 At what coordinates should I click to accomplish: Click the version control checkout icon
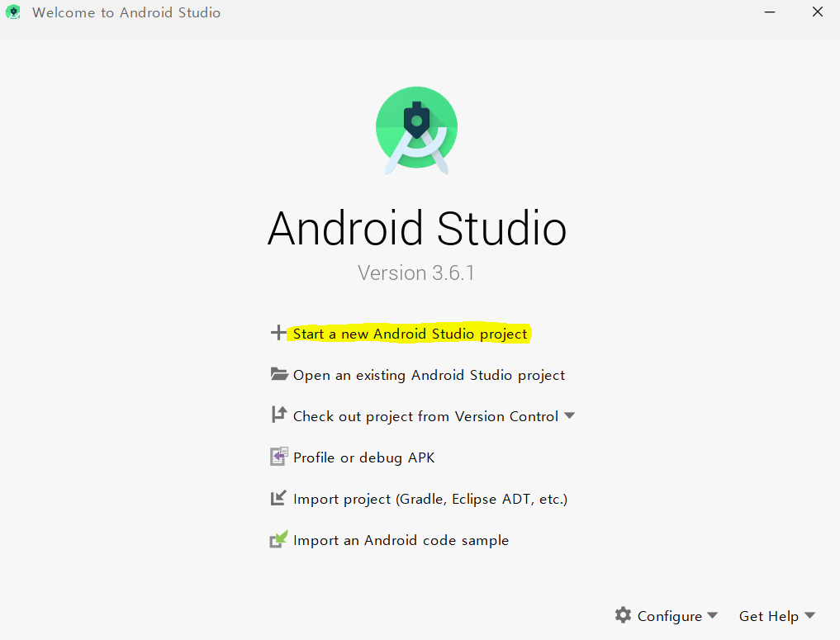[x=278, y=415]
